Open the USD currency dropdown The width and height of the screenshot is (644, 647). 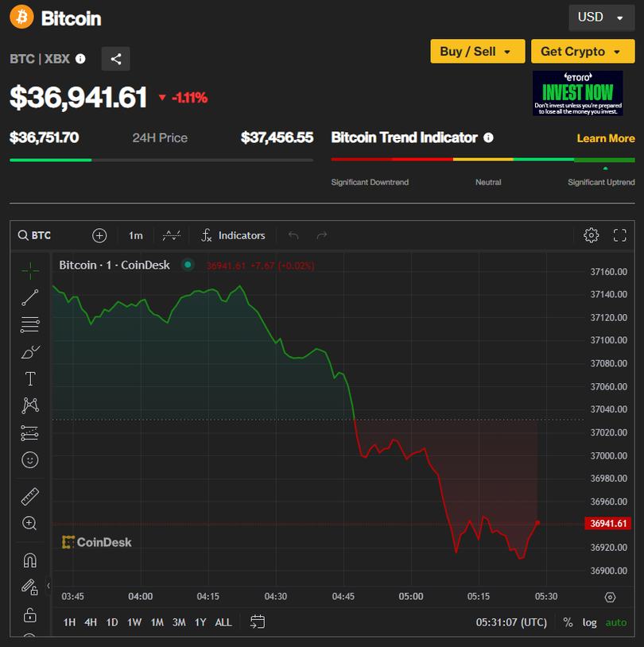601,17
